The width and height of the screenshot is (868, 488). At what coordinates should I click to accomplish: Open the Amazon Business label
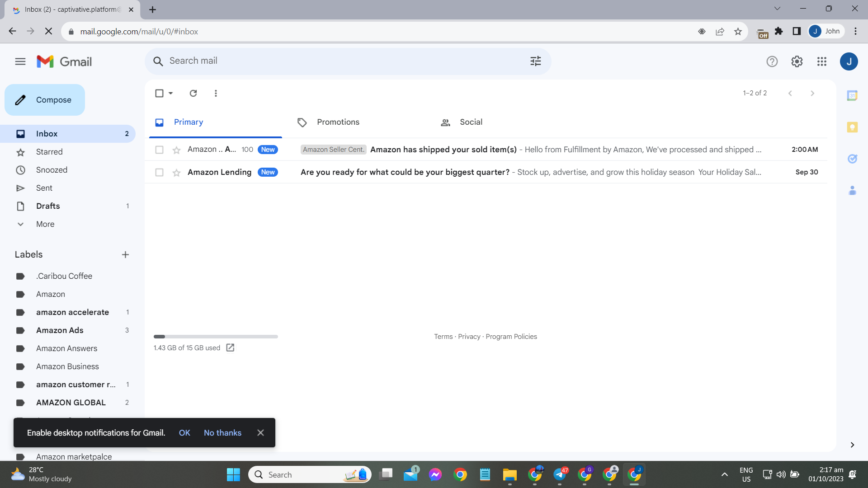[68, 366]
